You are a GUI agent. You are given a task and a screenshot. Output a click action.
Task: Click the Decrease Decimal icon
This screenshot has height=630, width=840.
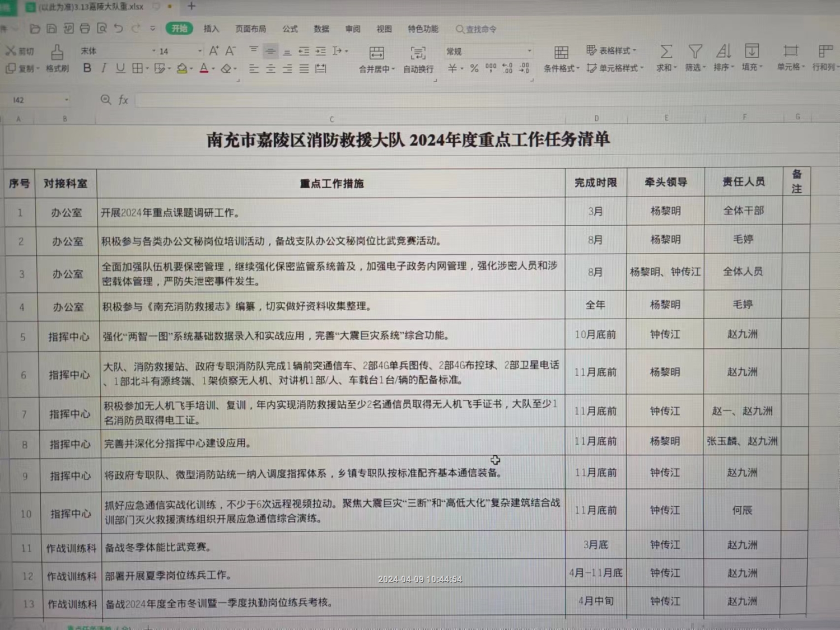[x=524, y=68]
